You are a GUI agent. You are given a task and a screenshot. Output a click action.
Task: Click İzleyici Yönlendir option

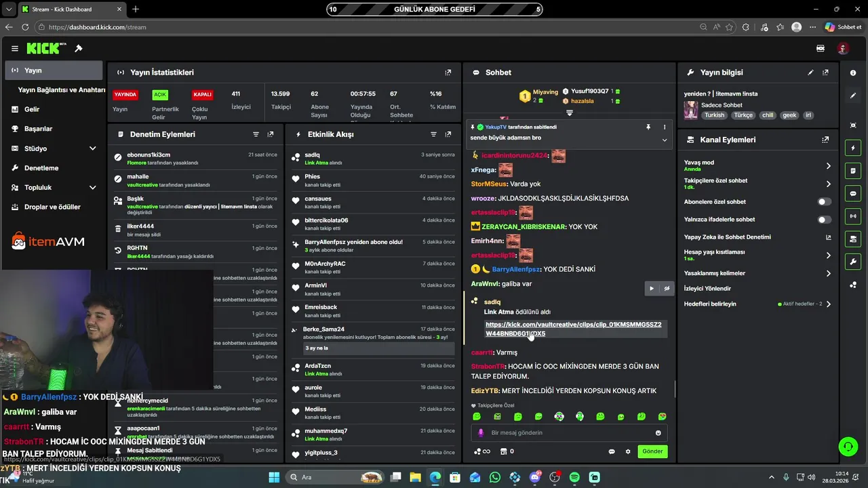click(707, 289)
